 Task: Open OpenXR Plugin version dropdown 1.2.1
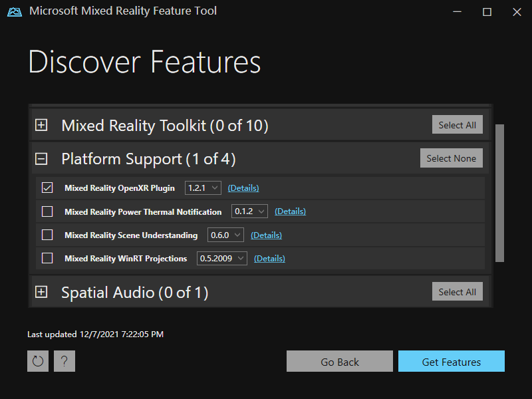point(203,188)
